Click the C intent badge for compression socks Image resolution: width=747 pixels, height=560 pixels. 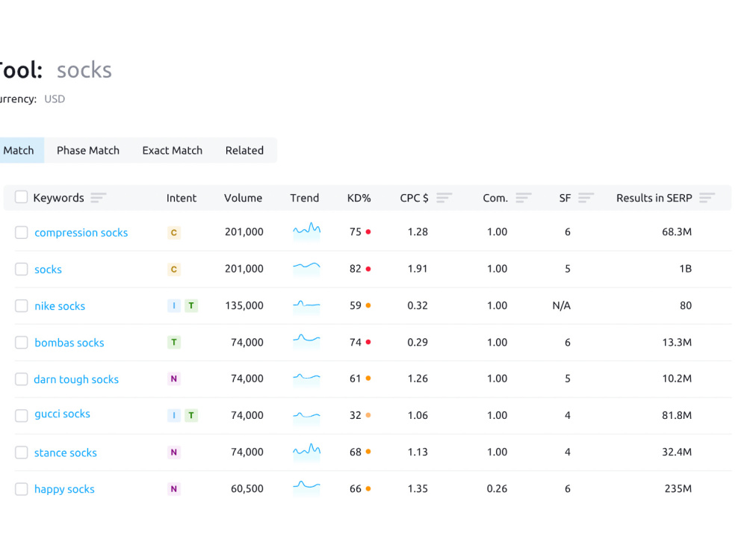(174, 232)
